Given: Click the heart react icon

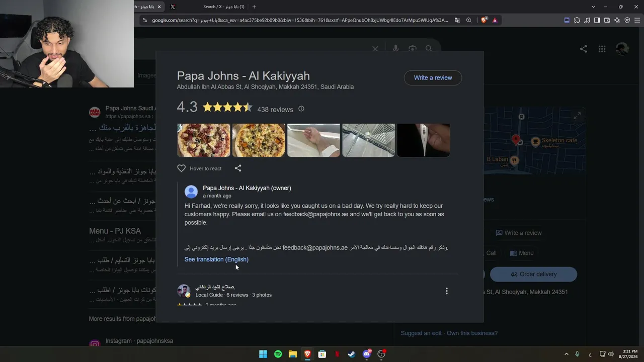Looking at the screenshot, I should [x=182, y=168].
